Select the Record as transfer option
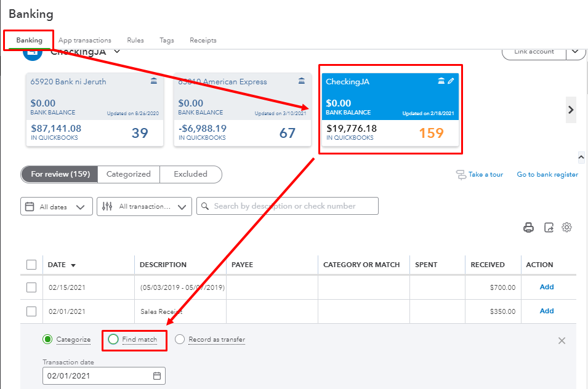The image size is (588, 389). click(180, 339)
